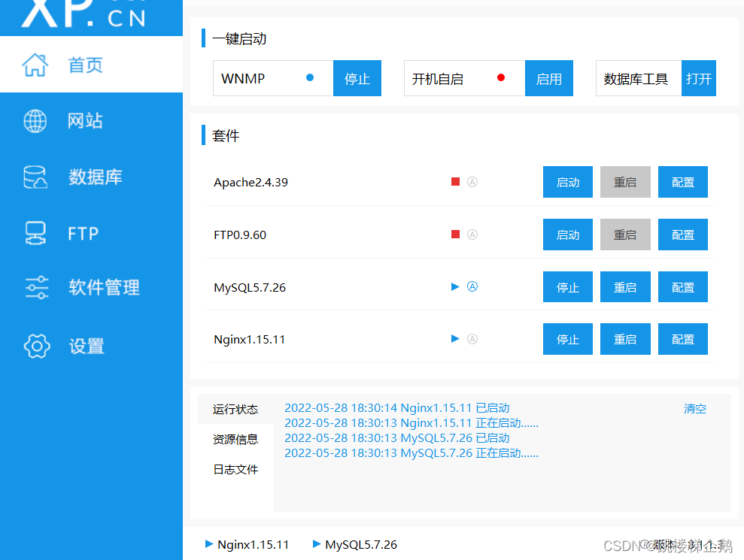The width and height of the screenshot is (744, 560).
Task: Switch to the 日志文件 tab
Action: pyautogui.click(x=235, y=470)
